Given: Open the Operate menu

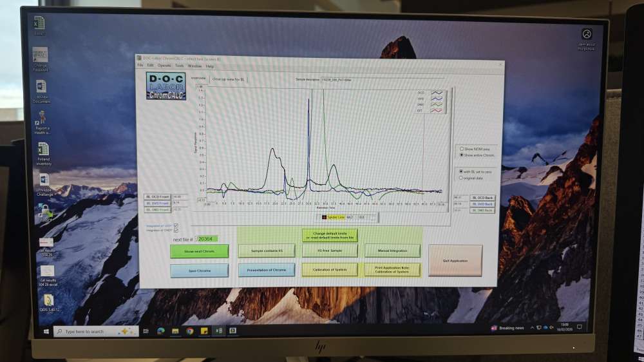Looking at the screenshot, I should tap(164, 65).
